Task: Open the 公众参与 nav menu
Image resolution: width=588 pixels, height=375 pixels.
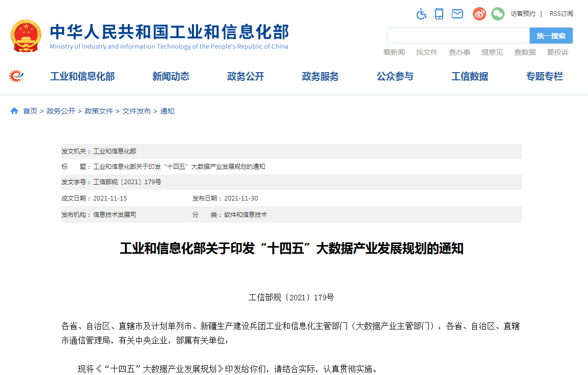Action: 395,77
